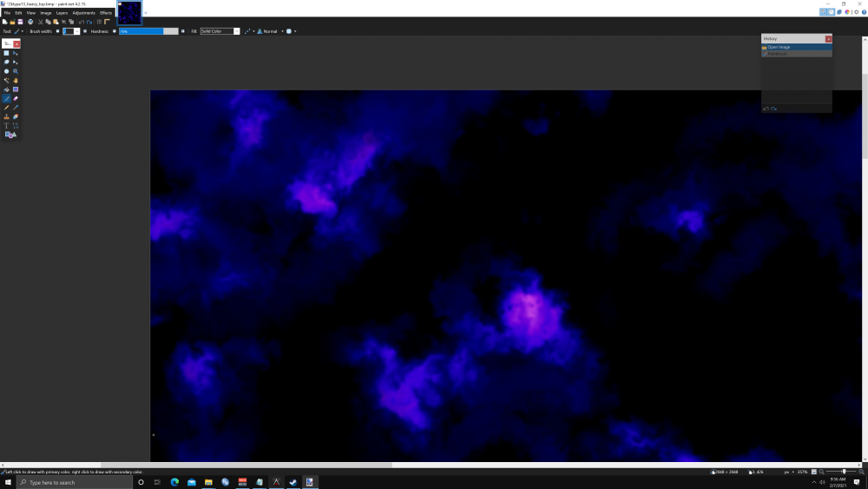Decrease hardness with minus button
Screen dimensions: 868x489
coord(115,31)
